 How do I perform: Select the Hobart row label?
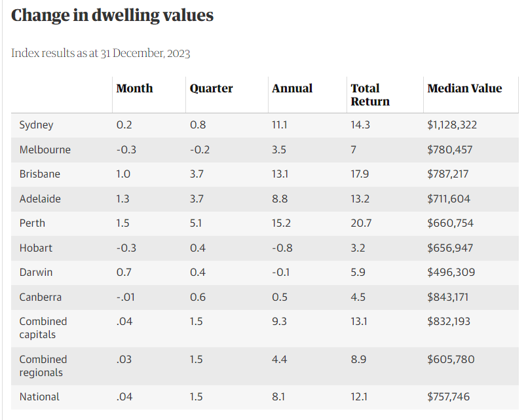[35, 248]
